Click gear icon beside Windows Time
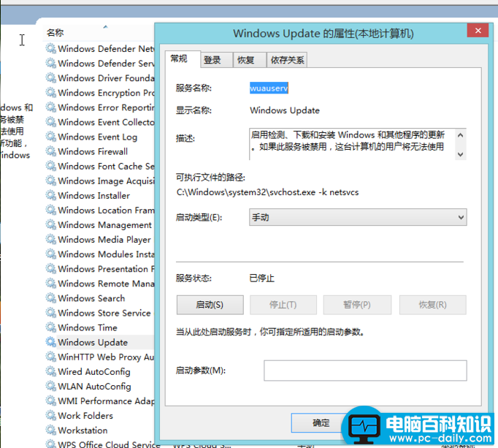 (50, 327)
